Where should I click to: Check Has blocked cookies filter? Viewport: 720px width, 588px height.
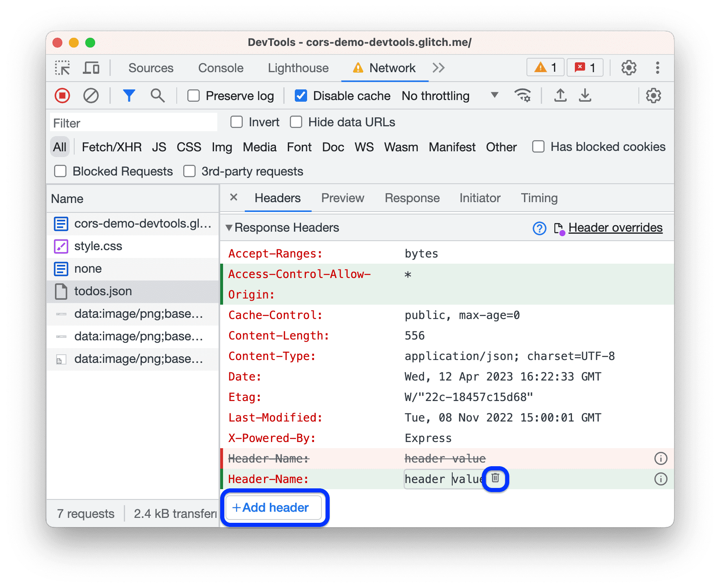[x=538, y=146]
